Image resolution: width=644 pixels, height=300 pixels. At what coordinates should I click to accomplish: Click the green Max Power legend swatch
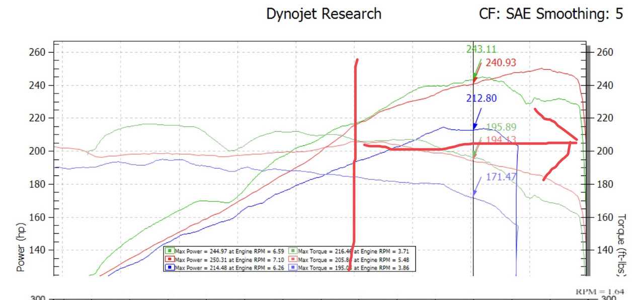coord(171,251)
